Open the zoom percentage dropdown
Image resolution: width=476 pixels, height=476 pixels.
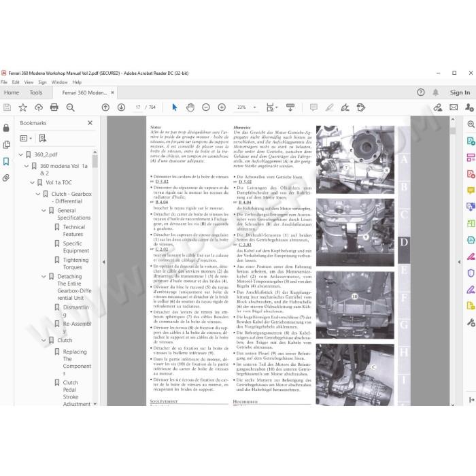[255, 107]
